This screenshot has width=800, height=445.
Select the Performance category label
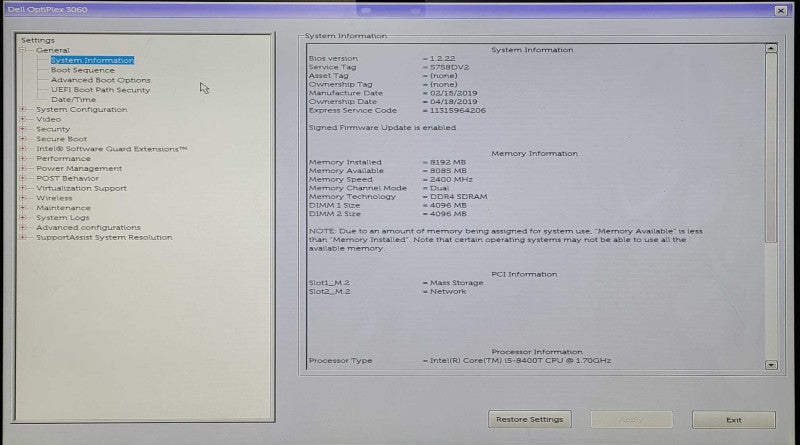[63, 158]
